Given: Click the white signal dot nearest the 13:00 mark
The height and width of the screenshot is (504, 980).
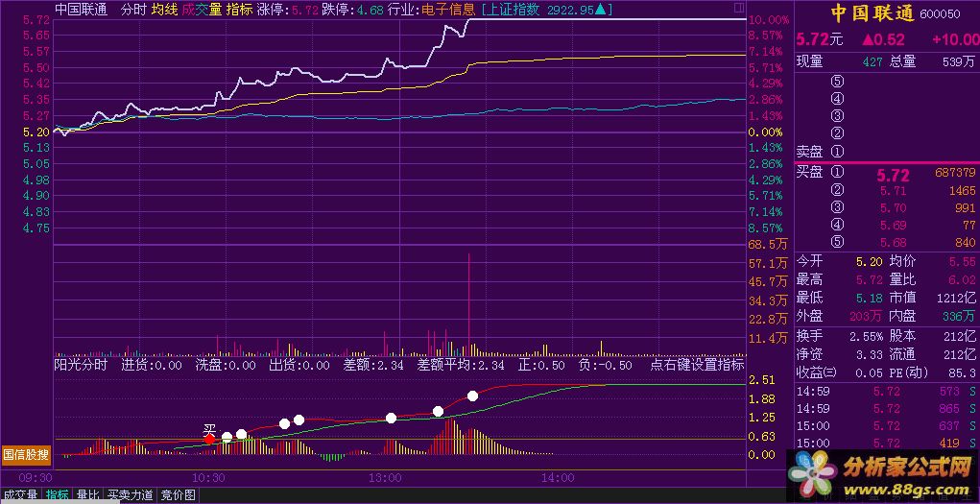Looking at the screenshot, I should [392, 418].
